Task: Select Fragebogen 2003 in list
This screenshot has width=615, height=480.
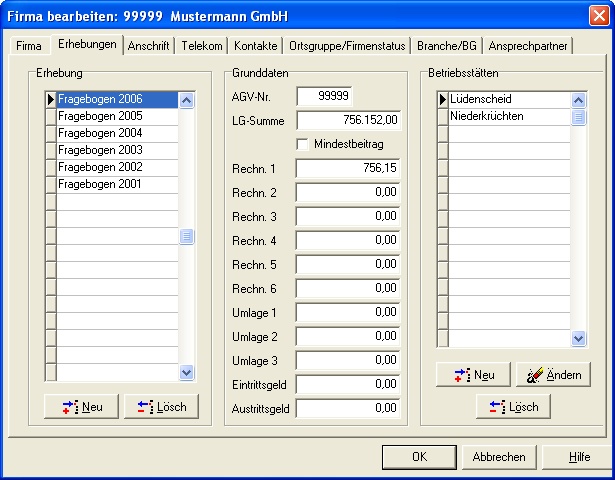Action: (117, 150)
